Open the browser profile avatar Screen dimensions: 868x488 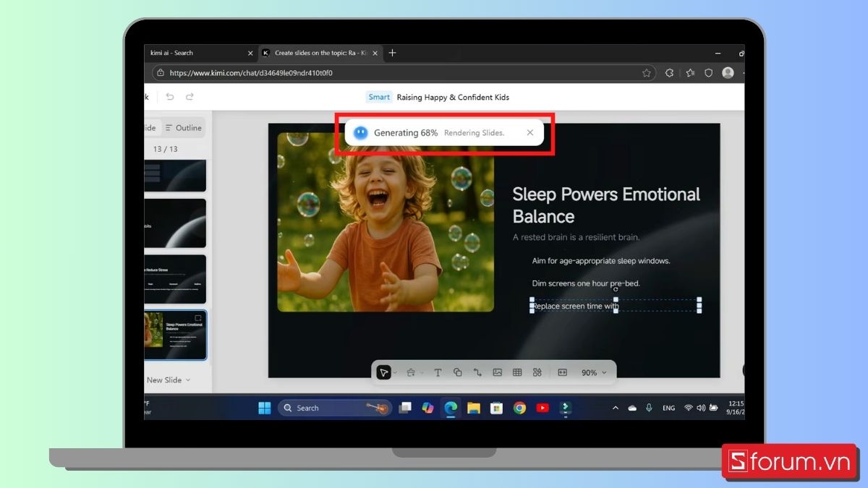click(x=728, y=73)
